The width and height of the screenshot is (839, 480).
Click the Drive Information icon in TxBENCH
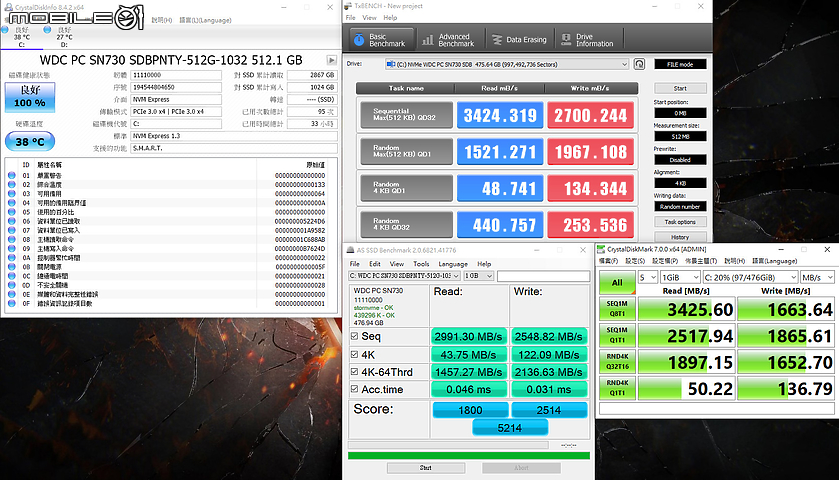tap(566, 40)
